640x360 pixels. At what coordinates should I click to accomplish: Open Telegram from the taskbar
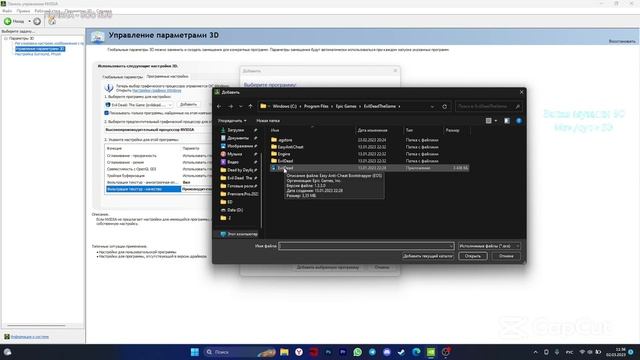coord(372,352)
